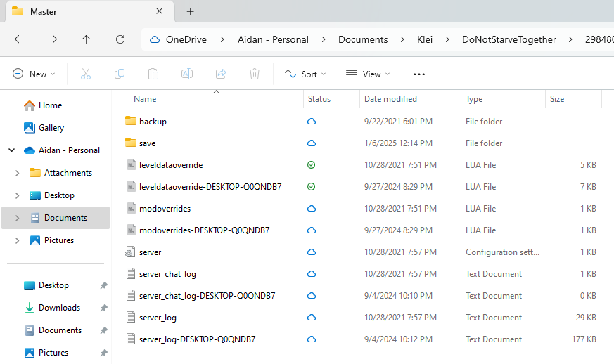Sort by Size column header
Viewport: 614px width, 364px height.
click(557, 99)
